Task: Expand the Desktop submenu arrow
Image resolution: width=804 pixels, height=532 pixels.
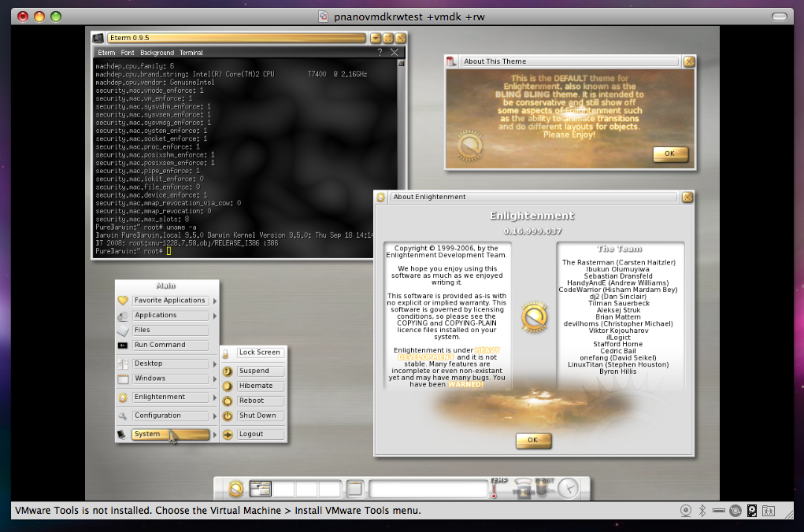Action: click(x=215, y=364)
